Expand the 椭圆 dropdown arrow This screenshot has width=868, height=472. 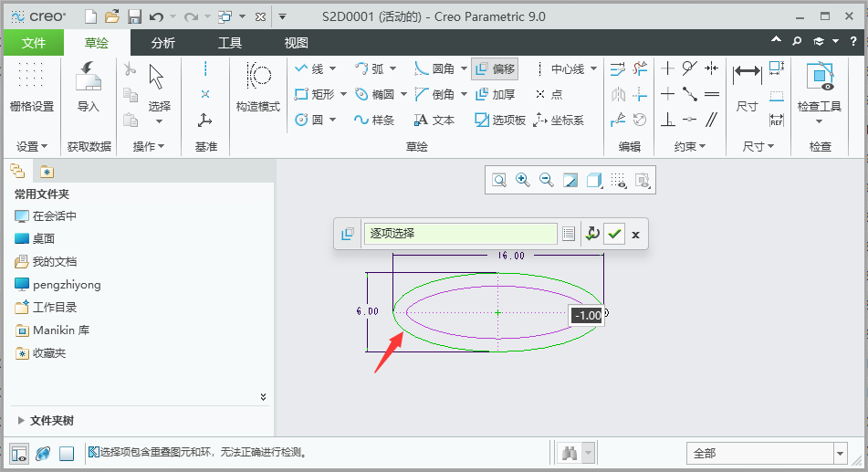click(x=403, y=94)
